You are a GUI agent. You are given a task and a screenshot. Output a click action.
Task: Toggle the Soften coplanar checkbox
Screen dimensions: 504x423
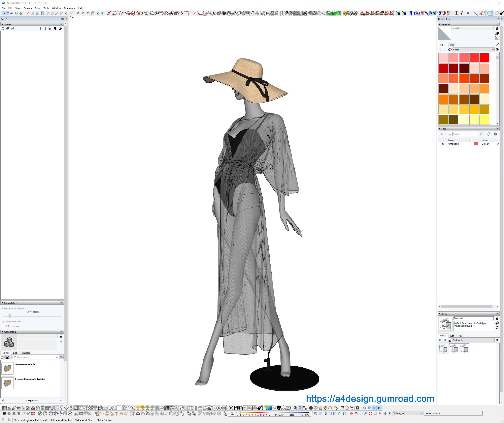[x=3, y=326]
